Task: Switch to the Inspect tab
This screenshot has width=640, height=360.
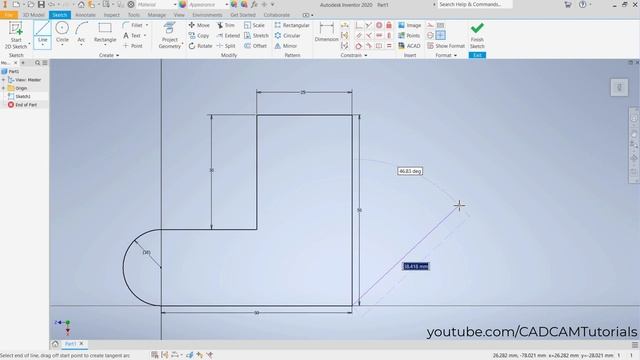Action: [111, 15]
